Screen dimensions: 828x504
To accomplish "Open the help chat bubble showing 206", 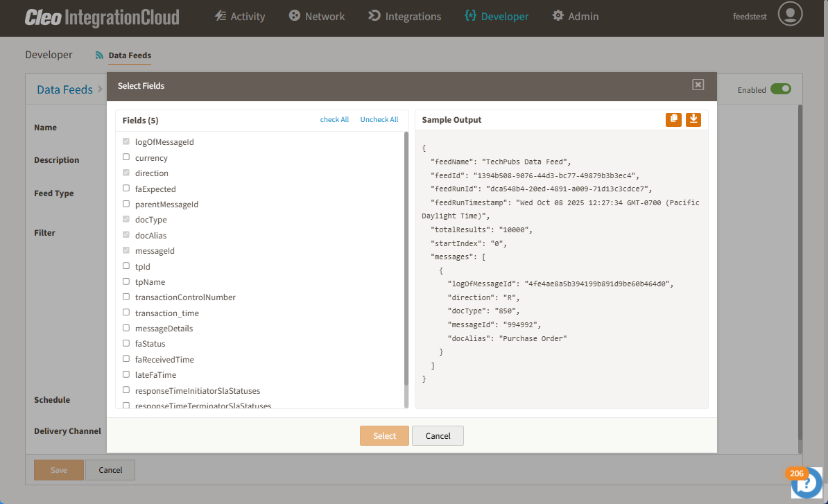I will click(x=807, y=481).
